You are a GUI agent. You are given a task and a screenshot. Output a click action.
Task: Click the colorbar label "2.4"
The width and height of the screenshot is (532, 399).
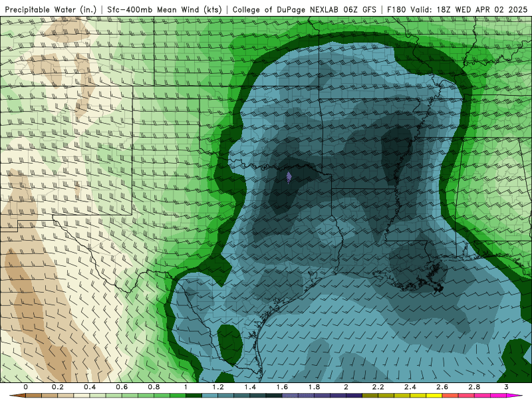(410, 387)
